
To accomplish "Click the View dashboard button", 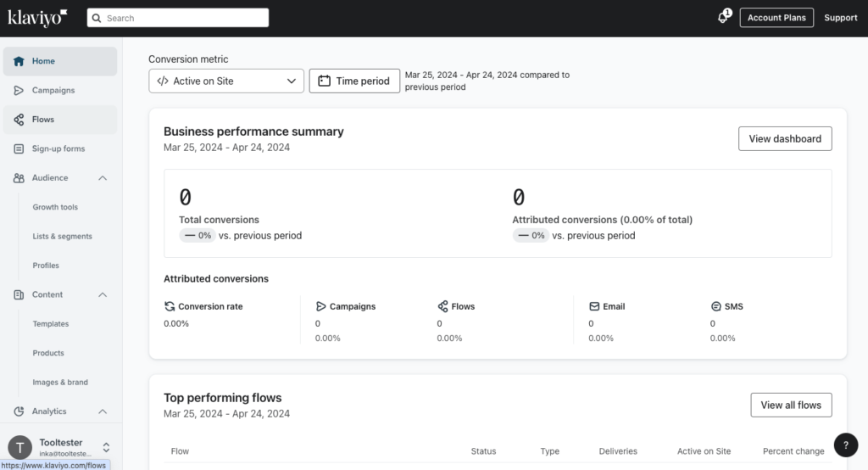I will [x=784, y=139].
